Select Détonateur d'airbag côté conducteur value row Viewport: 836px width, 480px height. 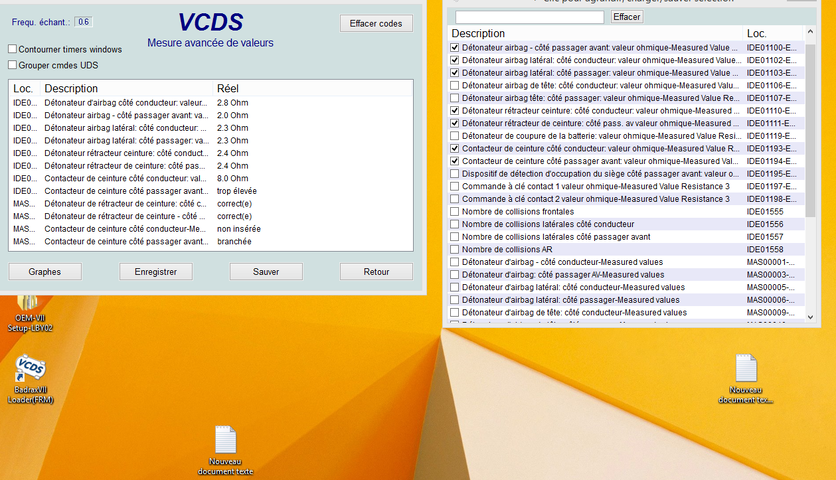[x=211, y=103]
